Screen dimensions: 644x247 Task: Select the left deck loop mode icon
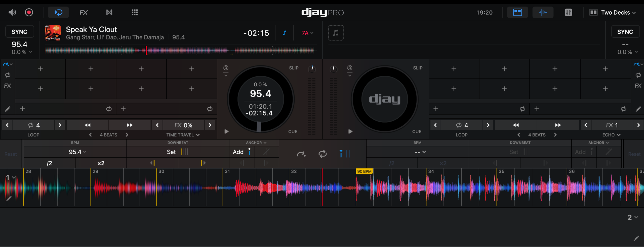pos(7,75)
